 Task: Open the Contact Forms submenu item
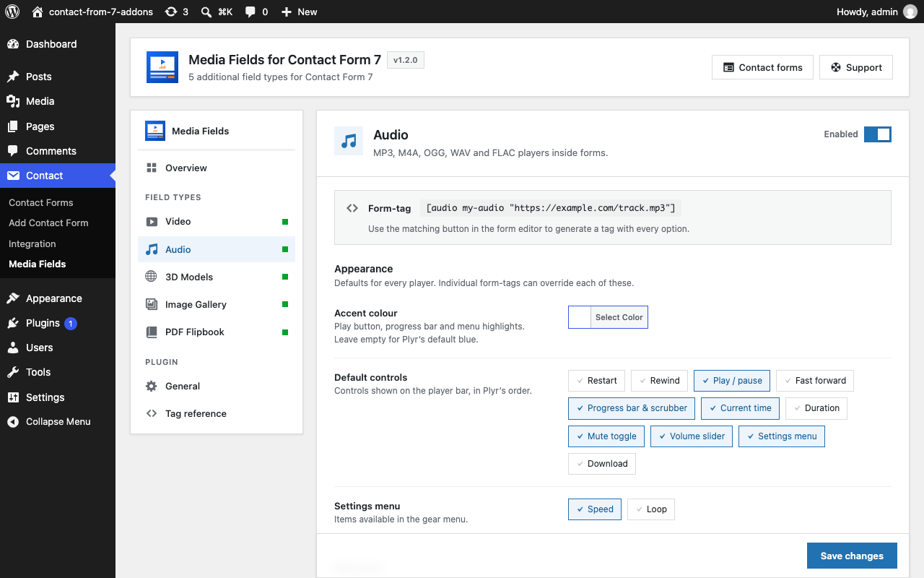[41, 202]
